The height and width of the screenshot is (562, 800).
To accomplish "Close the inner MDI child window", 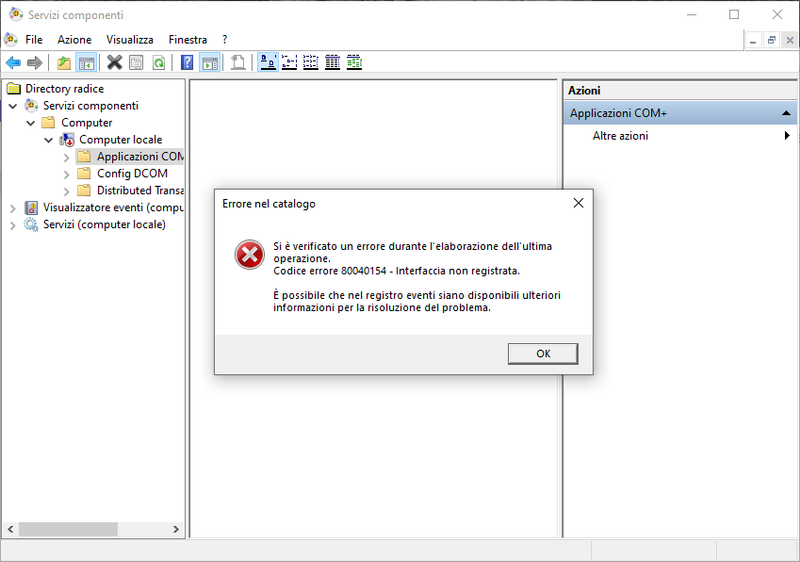I will point(790,40).
